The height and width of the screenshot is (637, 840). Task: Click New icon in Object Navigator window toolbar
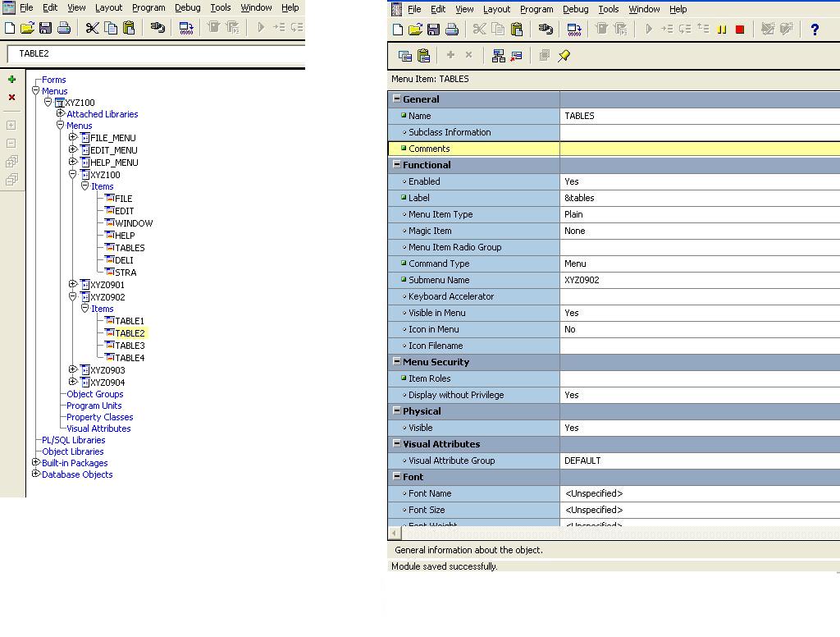click(x=10, y=27)
